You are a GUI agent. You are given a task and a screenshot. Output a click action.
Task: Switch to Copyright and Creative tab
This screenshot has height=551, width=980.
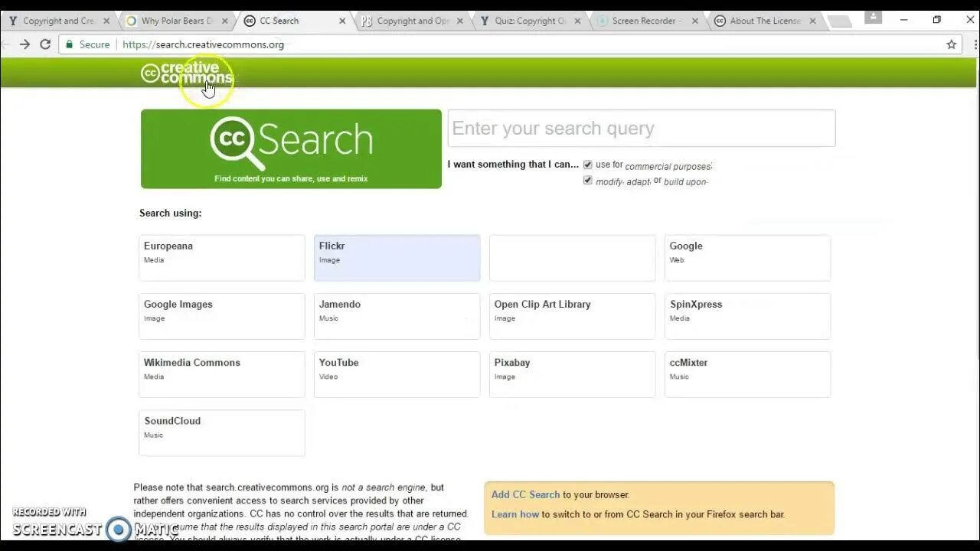tap(58, 21)
